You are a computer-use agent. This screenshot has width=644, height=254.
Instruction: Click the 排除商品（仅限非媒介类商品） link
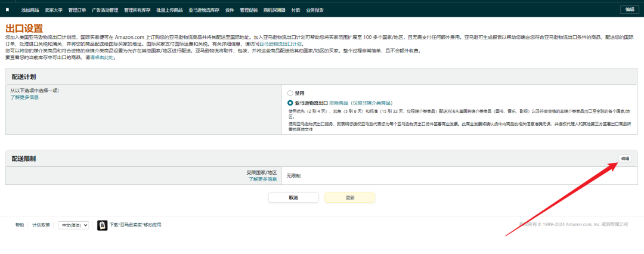tap(361, 103)
